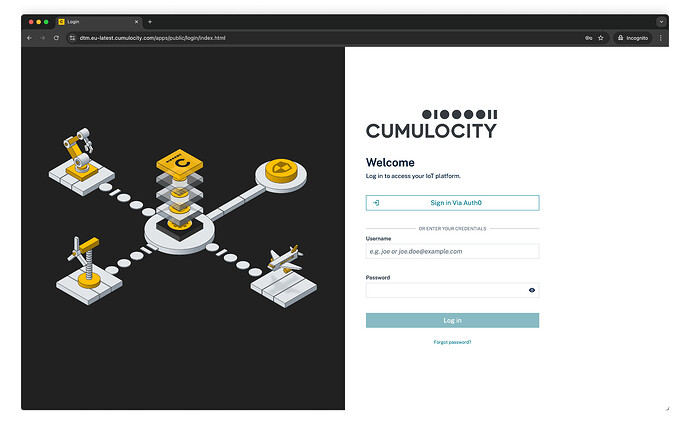Reload the page with refresh icon
The width and height of the screenshot is (690, 437).
tap(56, 38)
